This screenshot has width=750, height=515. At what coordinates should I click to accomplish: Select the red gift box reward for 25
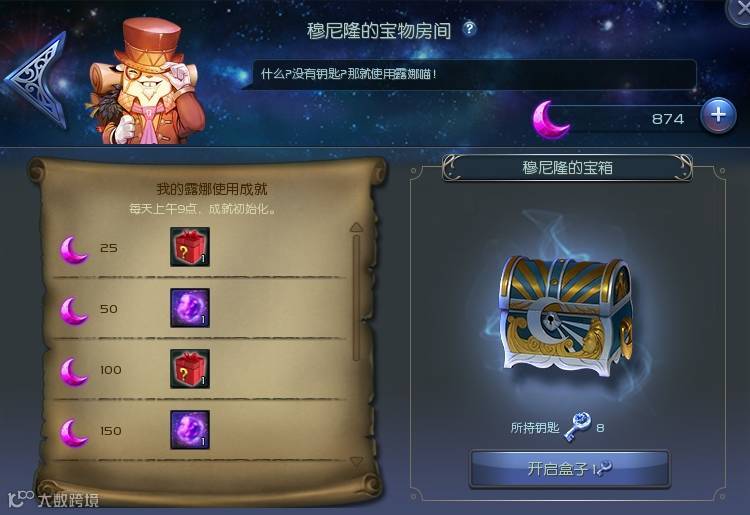(190, 247)
